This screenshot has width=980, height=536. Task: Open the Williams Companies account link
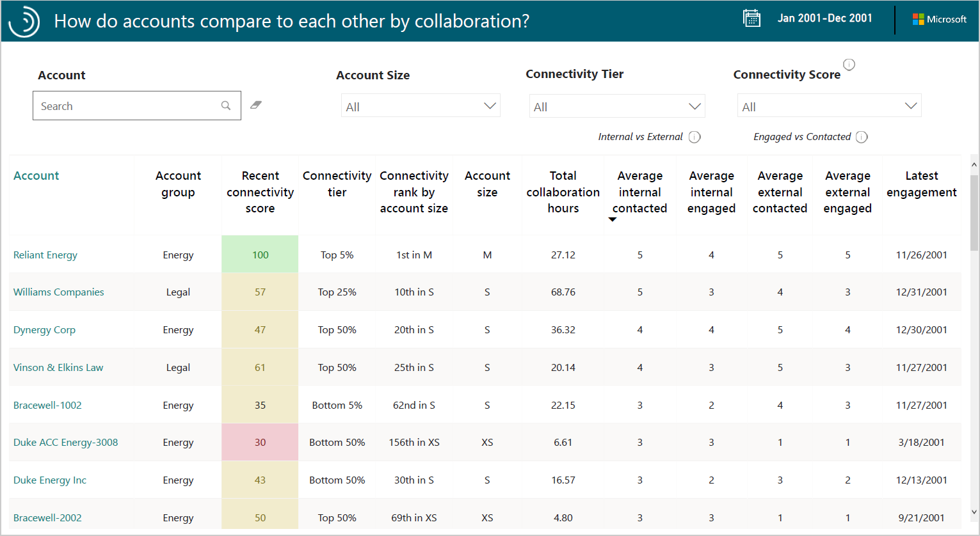click(x=58, y=292)
